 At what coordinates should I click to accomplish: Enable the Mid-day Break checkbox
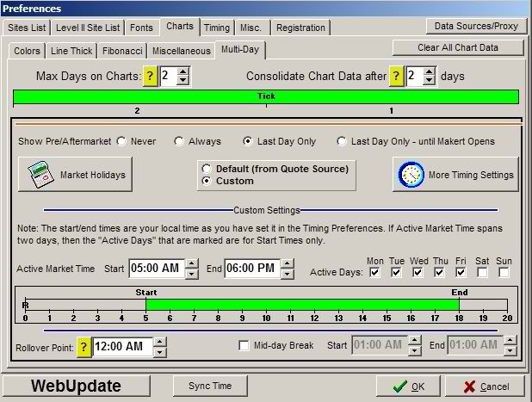coord(244,346)
